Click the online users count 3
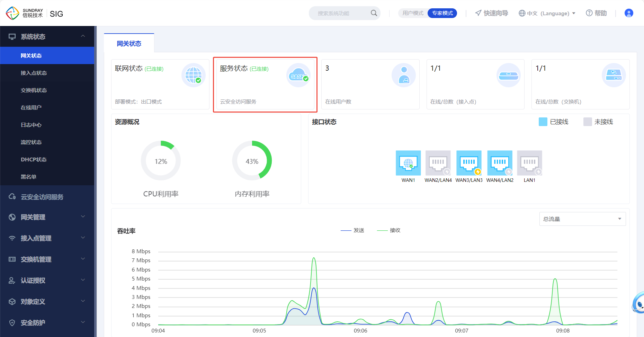This screenshot has width=644, height=337. pyautogui.click(x=327, y=68)
